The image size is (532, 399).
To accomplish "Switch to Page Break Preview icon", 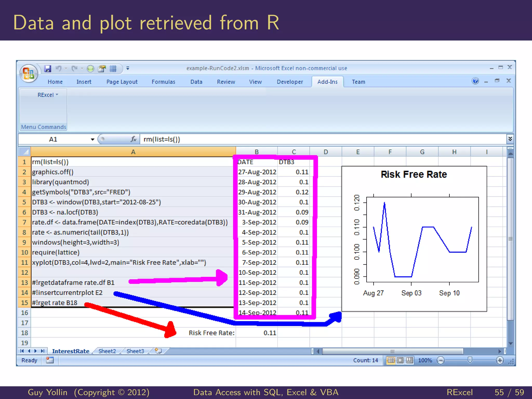I will pos(410,360).
